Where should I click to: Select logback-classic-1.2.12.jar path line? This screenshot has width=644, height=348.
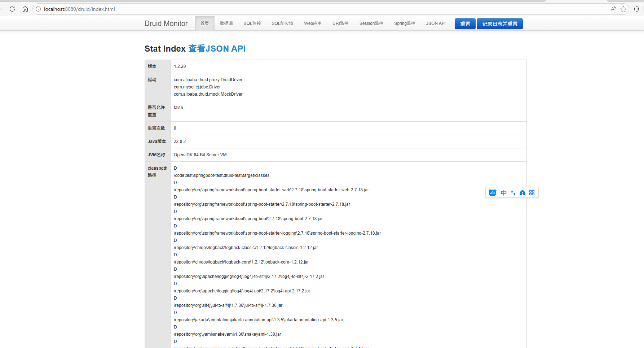246,248
